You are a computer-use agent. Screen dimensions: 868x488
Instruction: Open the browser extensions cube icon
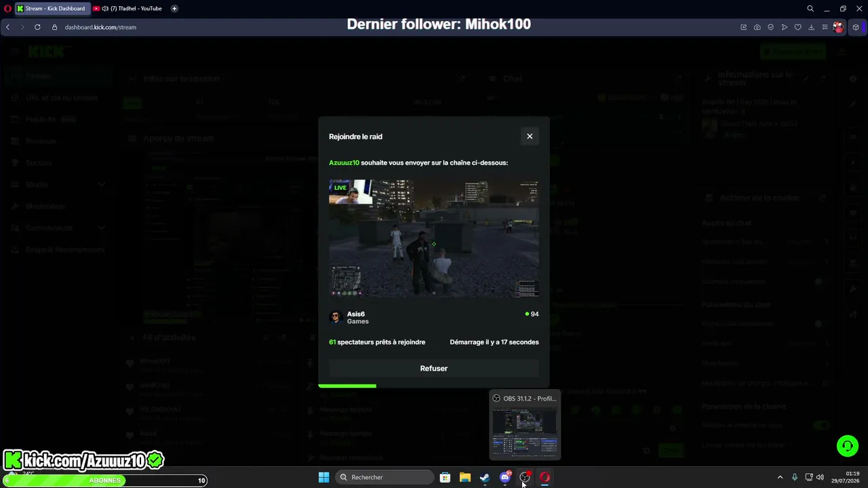tap(856, 27)
